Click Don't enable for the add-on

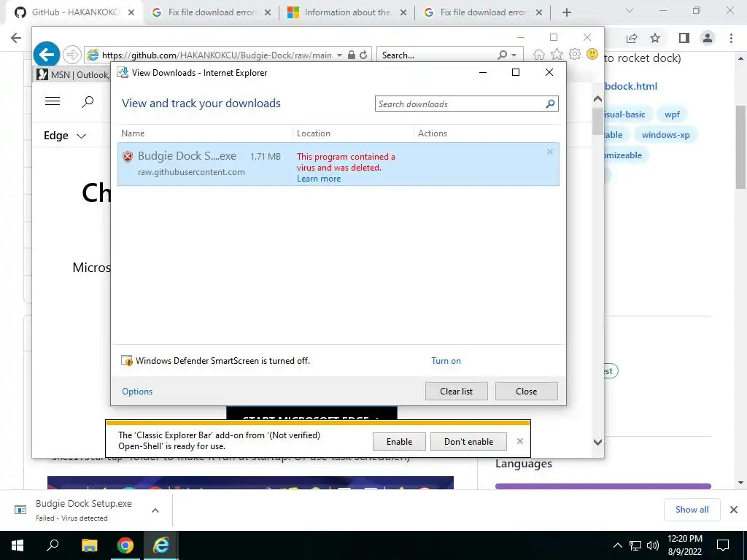tap(469, 441)
